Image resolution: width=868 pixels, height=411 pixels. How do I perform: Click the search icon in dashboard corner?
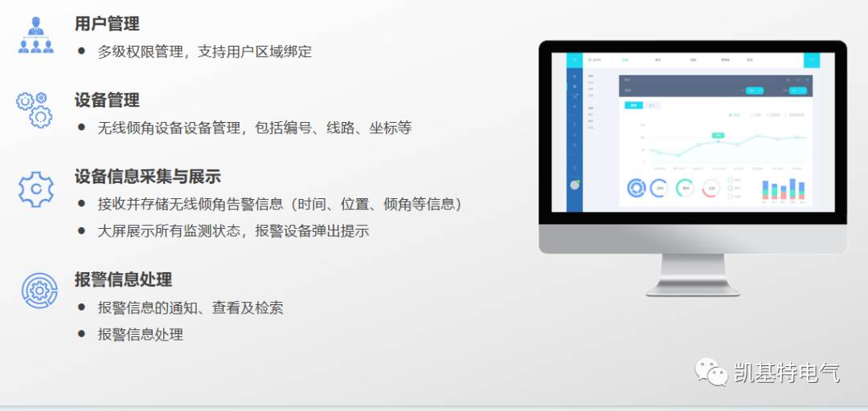(575, 59)
